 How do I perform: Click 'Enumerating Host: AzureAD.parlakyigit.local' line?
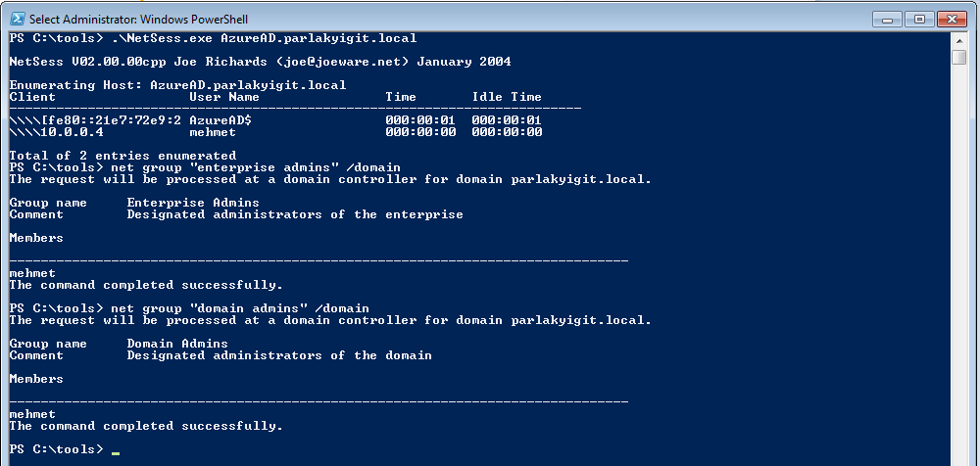tap(177, 85)
